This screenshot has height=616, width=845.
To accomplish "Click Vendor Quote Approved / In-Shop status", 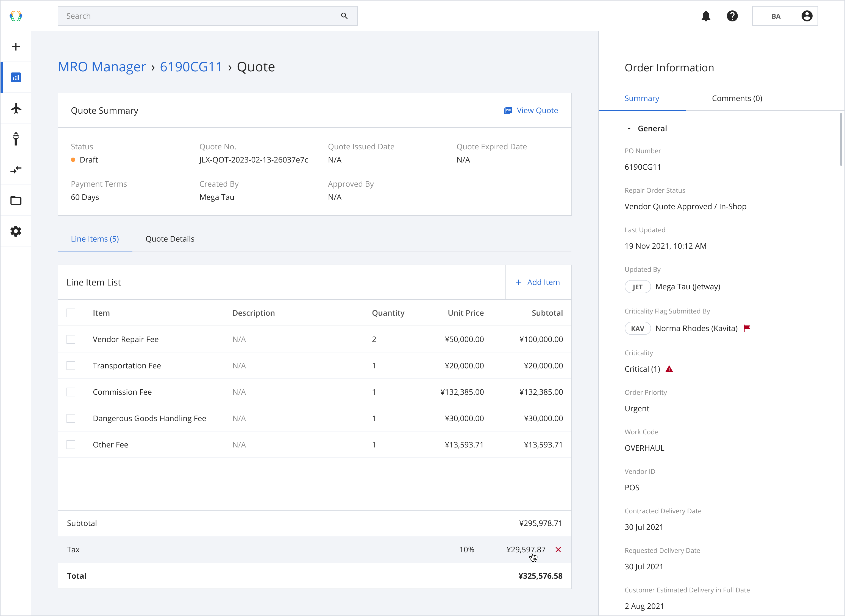I will (x=685, y=207).
